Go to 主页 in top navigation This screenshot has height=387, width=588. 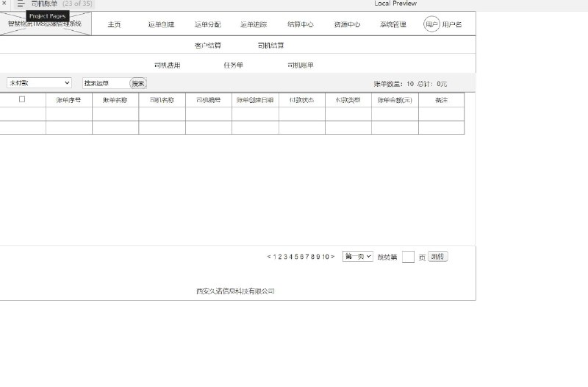[115, 25]
